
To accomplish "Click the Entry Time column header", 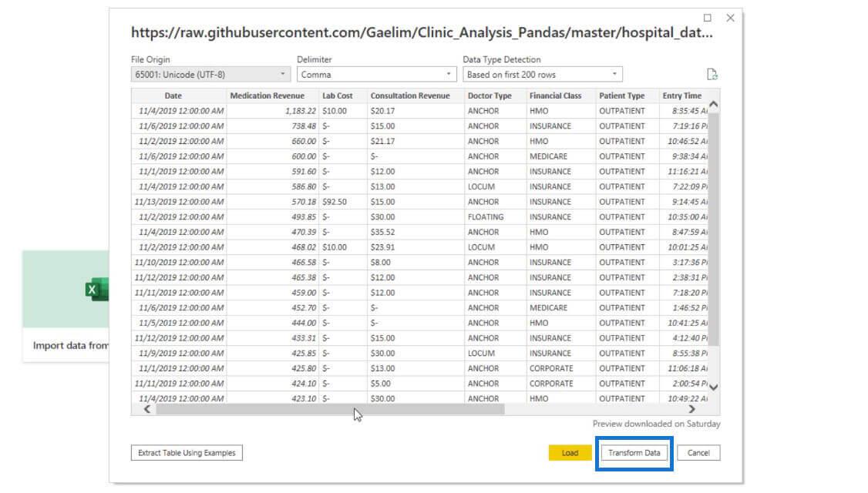I will point(682,96).
